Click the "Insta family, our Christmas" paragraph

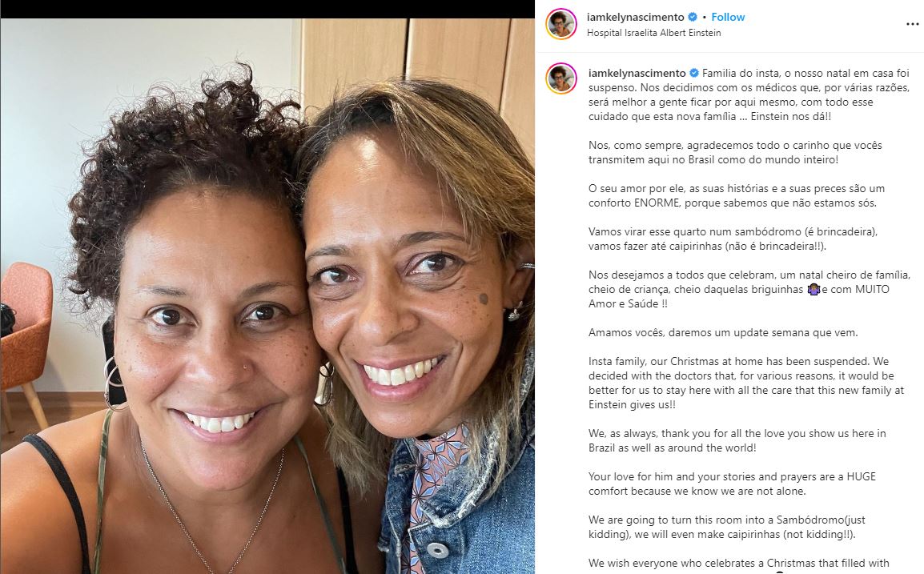tap(746, 383)
